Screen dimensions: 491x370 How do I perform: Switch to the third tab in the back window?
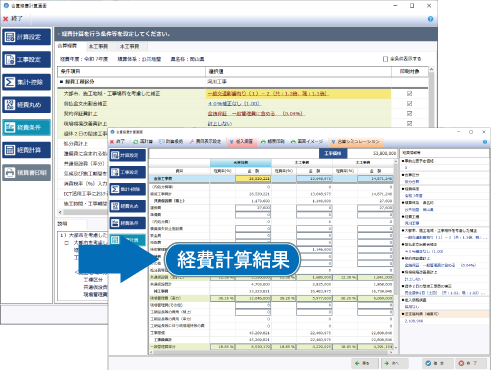(x=129, y=47)
